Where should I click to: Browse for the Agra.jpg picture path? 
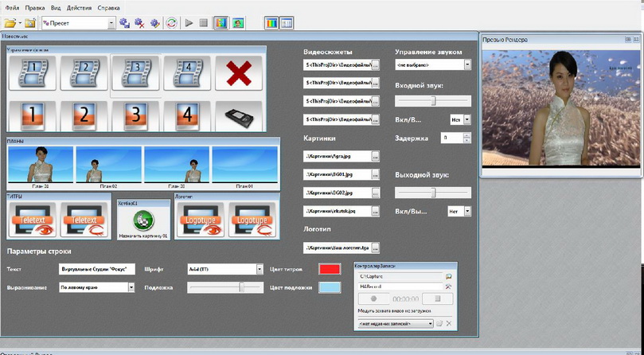point(376,156)
